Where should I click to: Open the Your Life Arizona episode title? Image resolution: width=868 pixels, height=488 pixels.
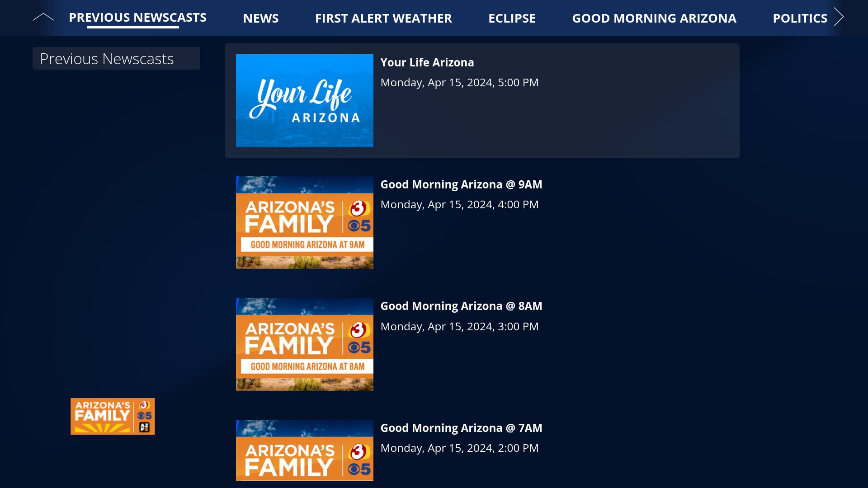pos(427,62)
